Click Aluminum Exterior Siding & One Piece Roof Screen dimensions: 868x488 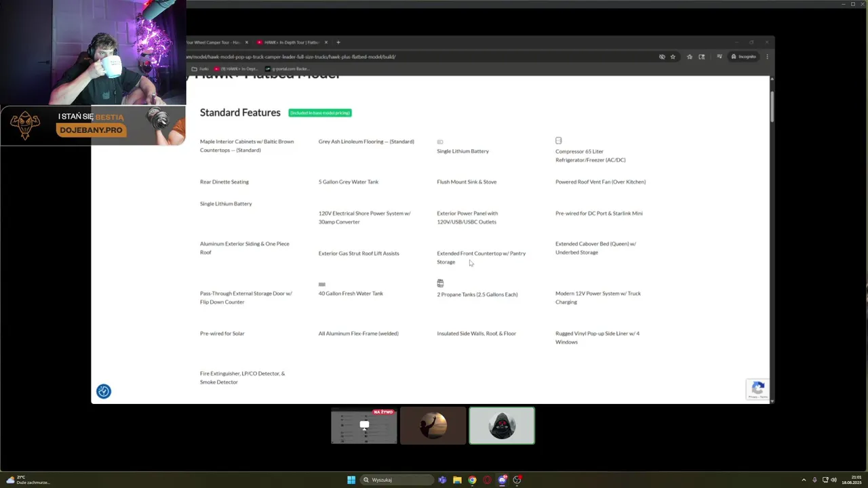(245, 248)
